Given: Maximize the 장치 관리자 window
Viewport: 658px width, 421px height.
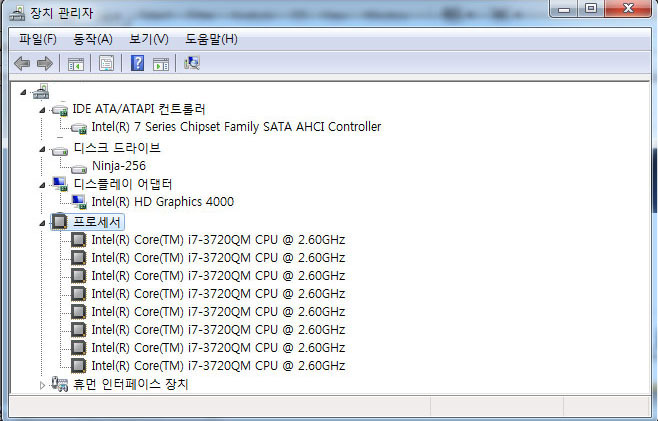Looking at the screenshot, I should (591, 9).
